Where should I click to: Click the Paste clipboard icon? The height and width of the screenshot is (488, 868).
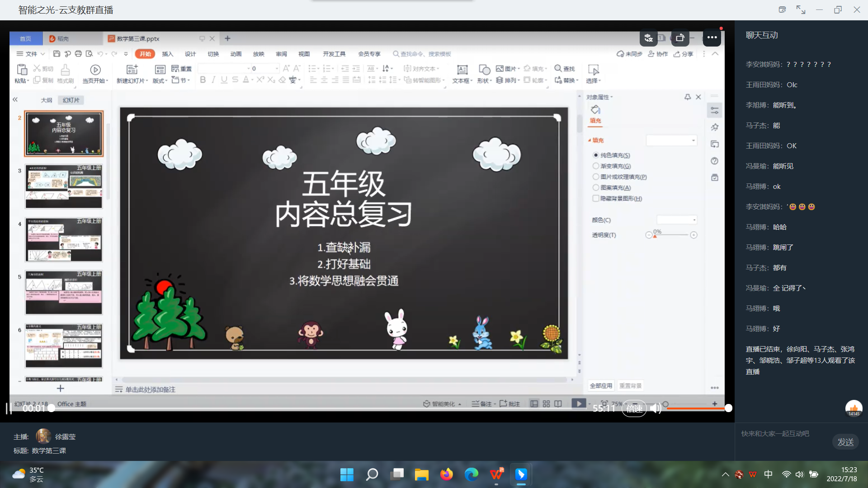22,70
